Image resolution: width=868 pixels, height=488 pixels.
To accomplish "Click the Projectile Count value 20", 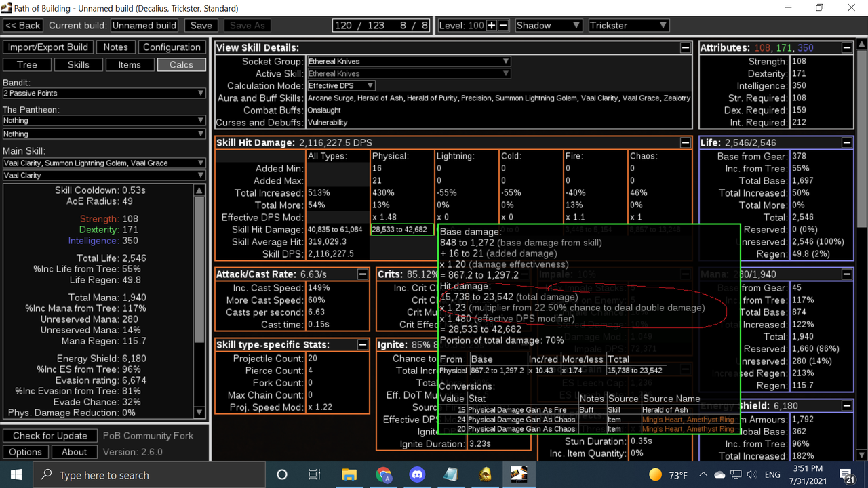I will click(x=336, y=359).
